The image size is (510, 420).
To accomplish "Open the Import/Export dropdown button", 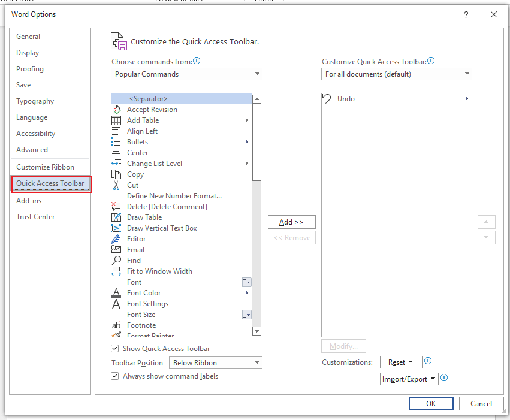I will (x=409, y=379).
